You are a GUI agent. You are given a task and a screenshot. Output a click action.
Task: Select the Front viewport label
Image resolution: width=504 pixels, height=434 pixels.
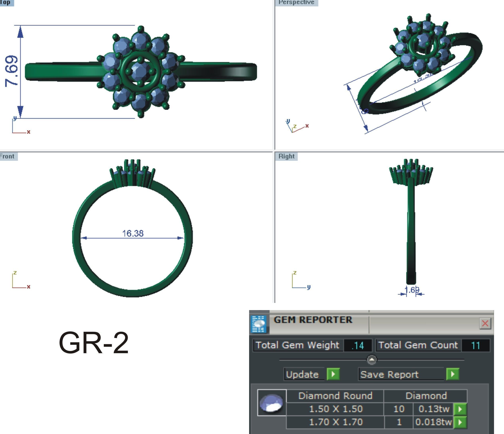9,156
